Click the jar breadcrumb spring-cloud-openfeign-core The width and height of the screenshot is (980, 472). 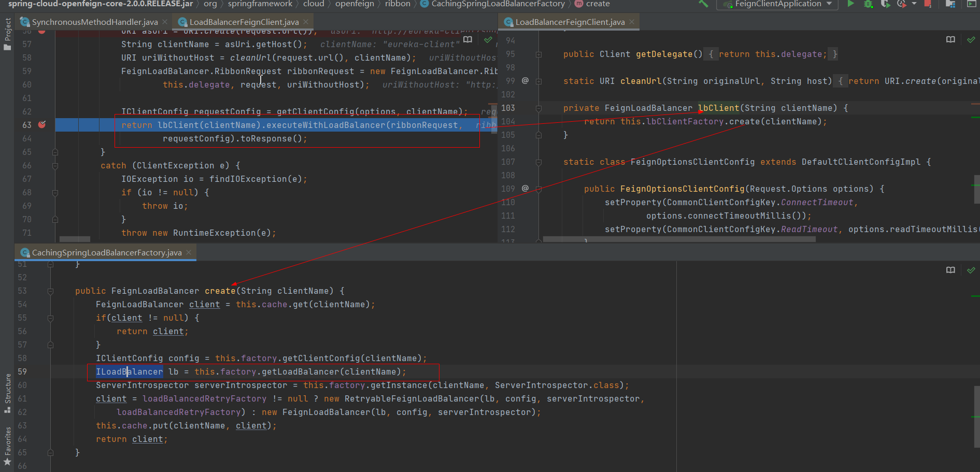tap(101, 4)
